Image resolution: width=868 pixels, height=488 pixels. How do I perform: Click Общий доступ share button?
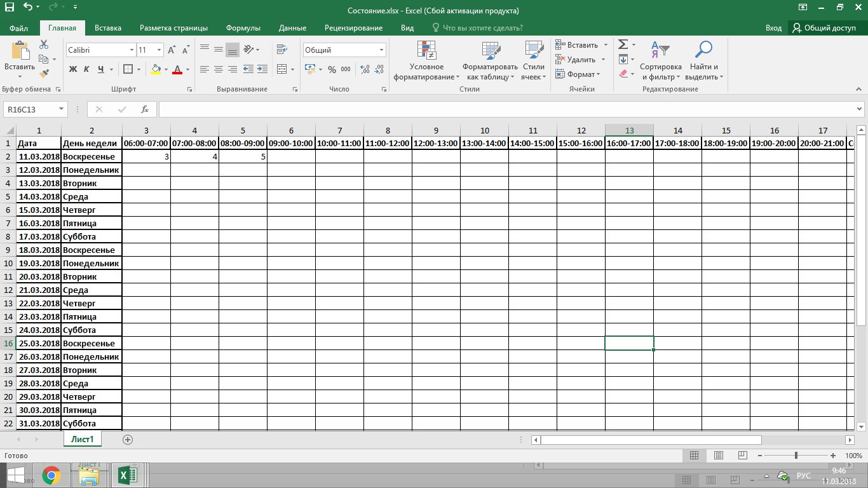pos(824,28)
